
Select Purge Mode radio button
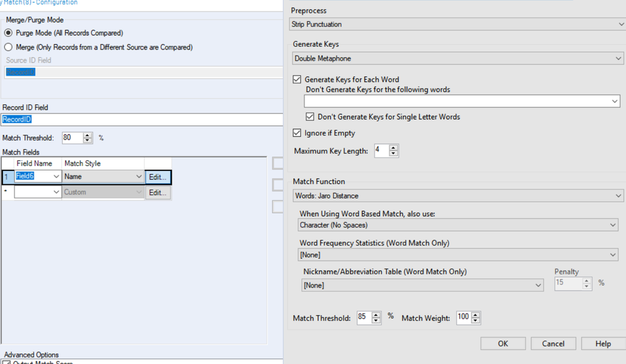pos(8,33)
